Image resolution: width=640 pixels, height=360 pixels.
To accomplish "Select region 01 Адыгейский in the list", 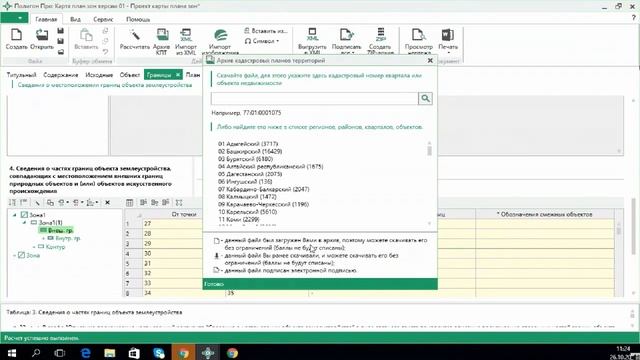I will 248,144.
